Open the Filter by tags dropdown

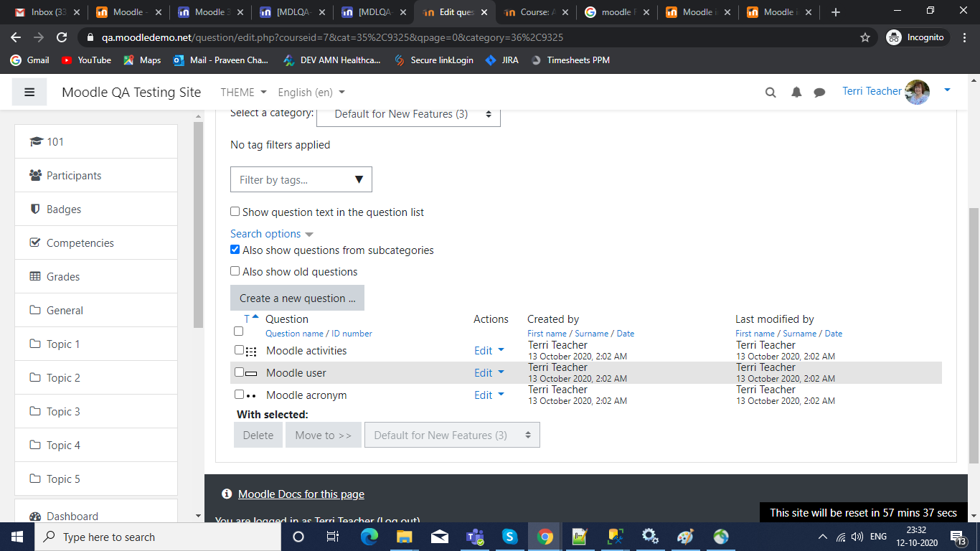(x=301, y=179)
